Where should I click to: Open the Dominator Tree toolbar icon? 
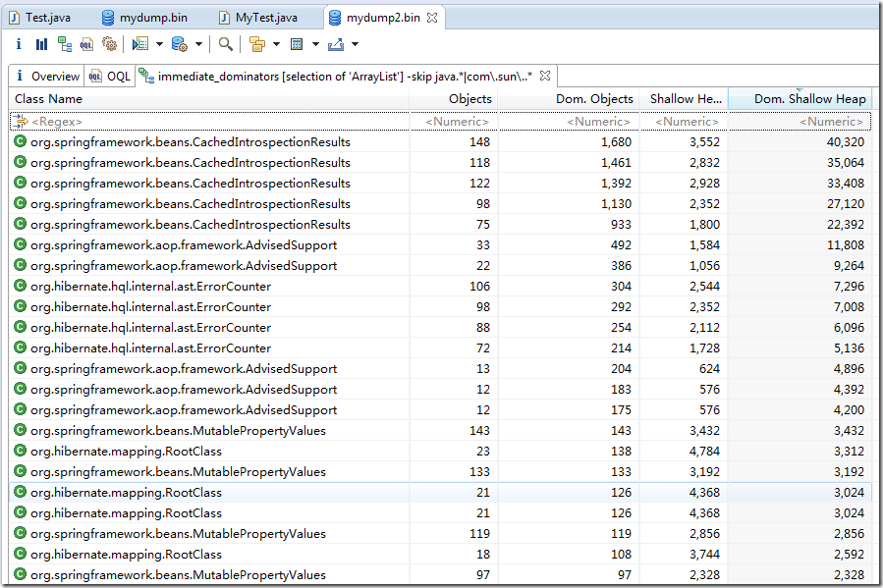pyautogui.click(x=65, y=44)
